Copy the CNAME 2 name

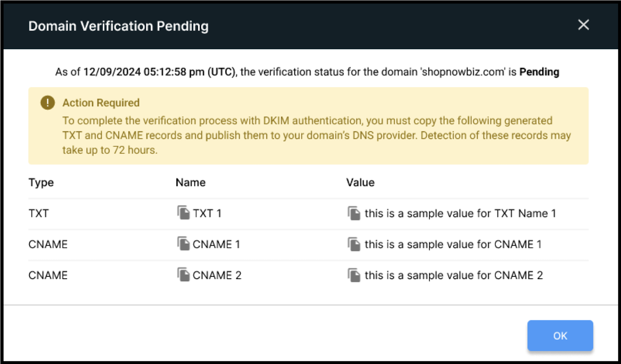[183, 275]
